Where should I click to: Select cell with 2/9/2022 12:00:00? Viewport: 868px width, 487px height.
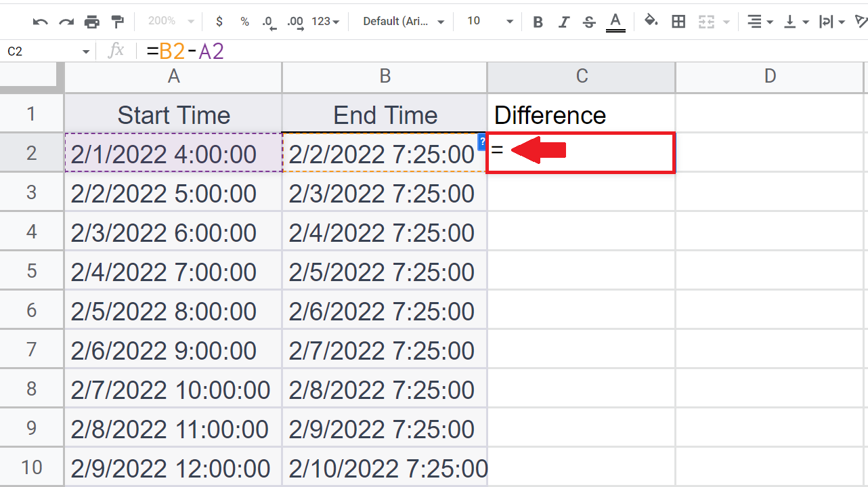coord(173,467)
